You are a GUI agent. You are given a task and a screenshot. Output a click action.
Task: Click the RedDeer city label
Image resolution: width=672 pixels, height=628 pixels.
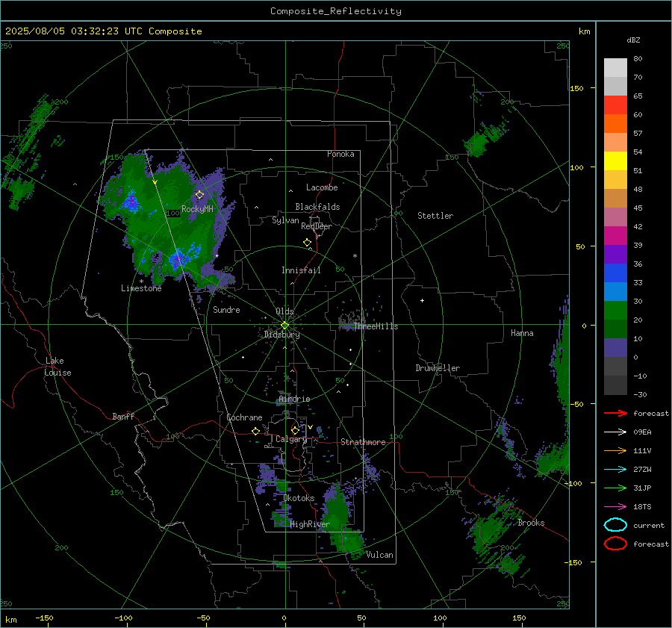coord(317,226)
